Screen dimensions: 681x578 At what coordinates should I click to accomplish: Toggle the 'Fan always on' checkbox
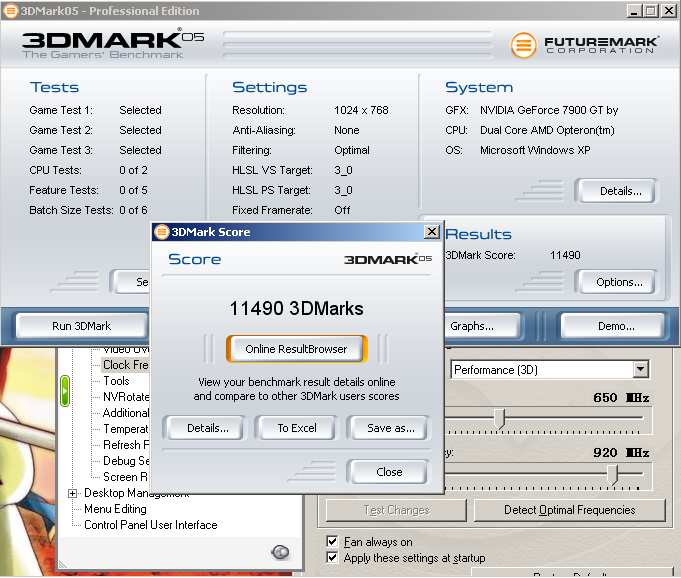pyautogui.click(x=332, y=542)
